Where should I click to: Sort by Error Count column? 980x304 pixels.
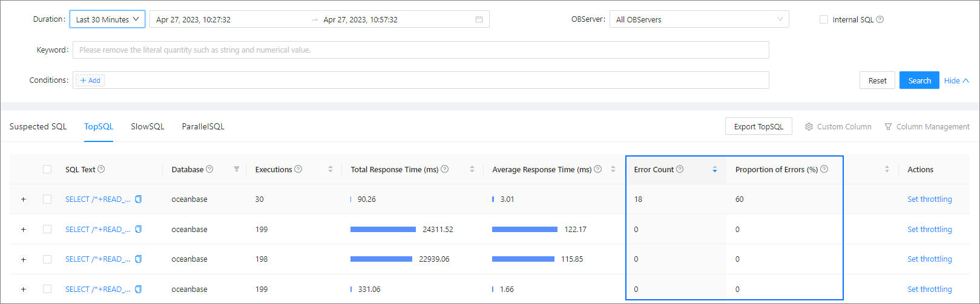pyautogui.click(x=715, y=169)
